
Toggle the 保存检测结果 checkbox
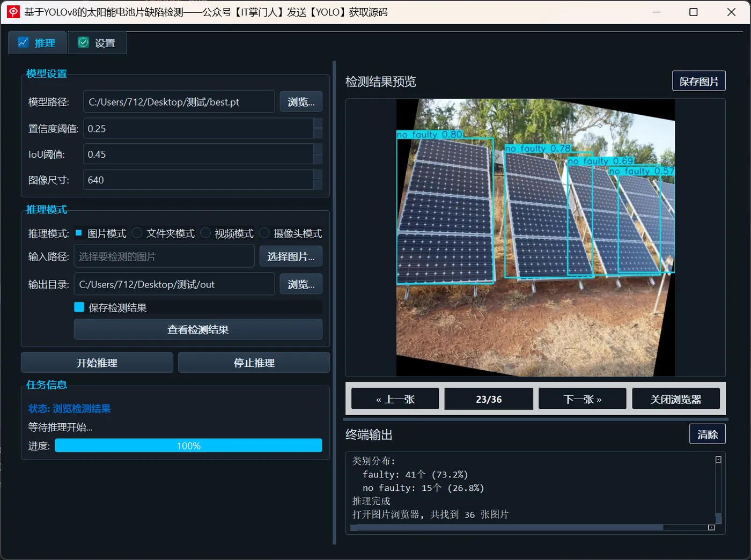click(79, 307)
